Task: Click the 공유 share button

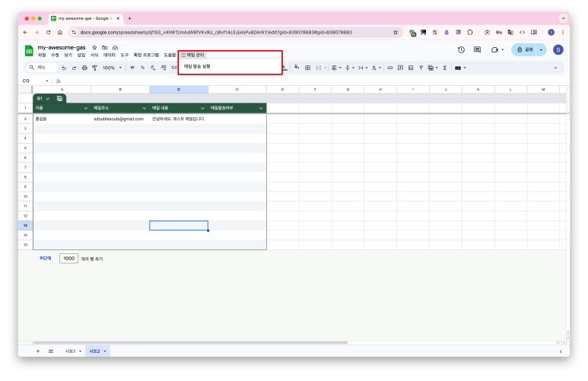Action: [524, 49]
